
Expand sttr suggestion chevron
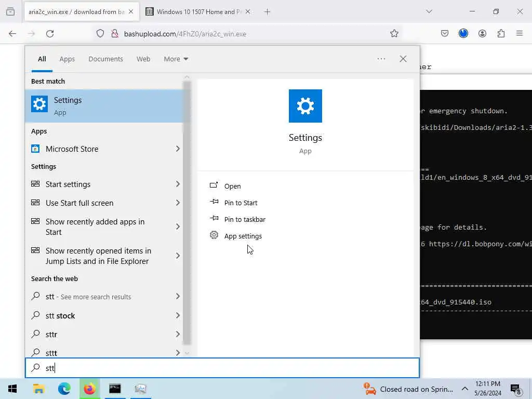click(178, 334)
